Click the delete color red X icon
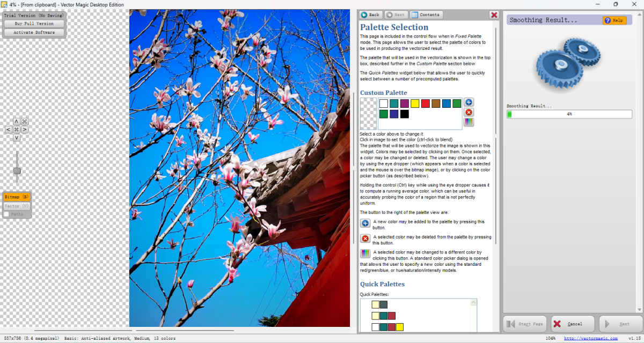 [x=469, y=112]
